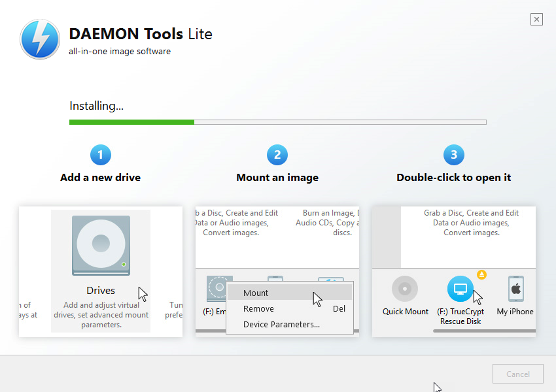The height and width of the screenshot is (392, 556).
Task: Close the installer window
Action: click(536, 19)
